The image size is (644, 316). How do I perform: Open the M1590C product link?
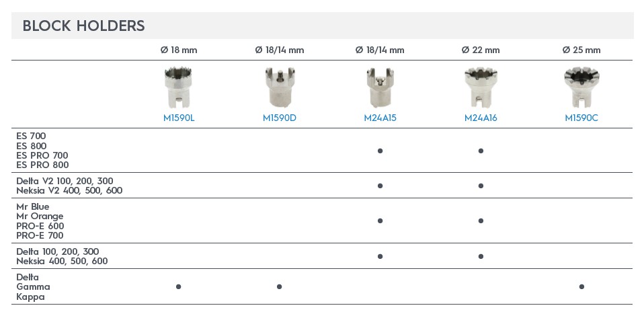581,118
